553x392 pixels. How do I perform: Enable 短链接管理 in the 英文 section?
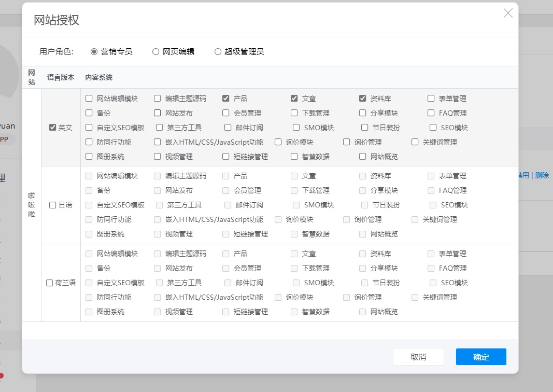point(226,156)
